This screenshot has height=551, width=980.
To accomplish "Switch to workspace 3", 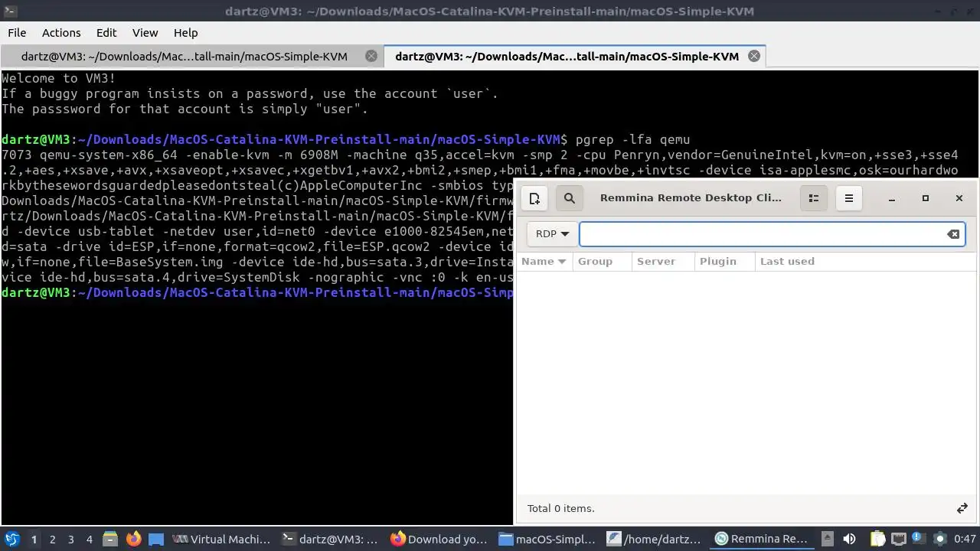I will pyautogui.click(x=70, y=539).
